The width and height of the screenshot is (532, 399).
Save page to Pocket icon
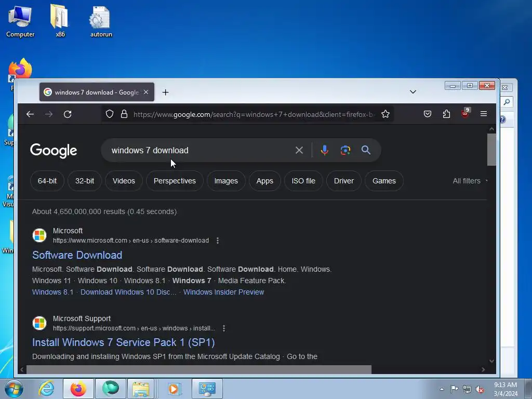click(428, 114)
